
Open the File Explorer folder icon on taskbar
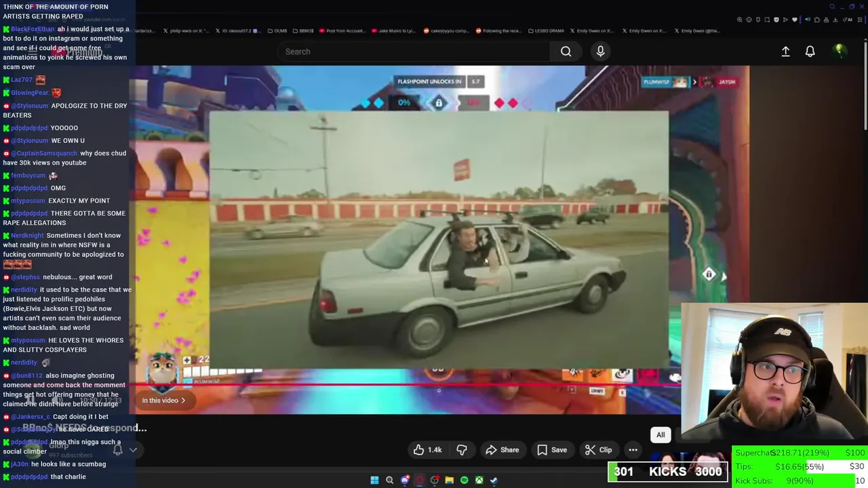point(449,481)
